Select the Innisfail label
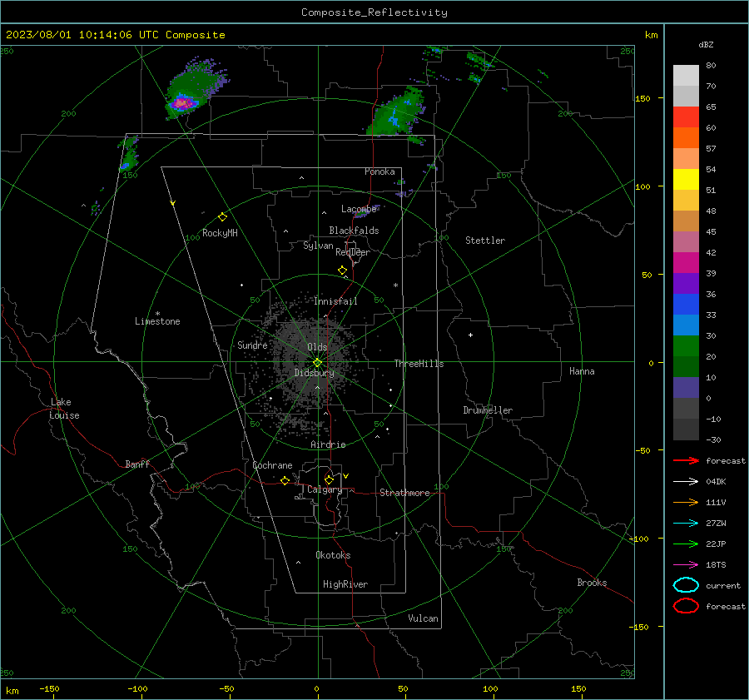The image size is (749, 700). pyautogui.click(x=335, y=301)
